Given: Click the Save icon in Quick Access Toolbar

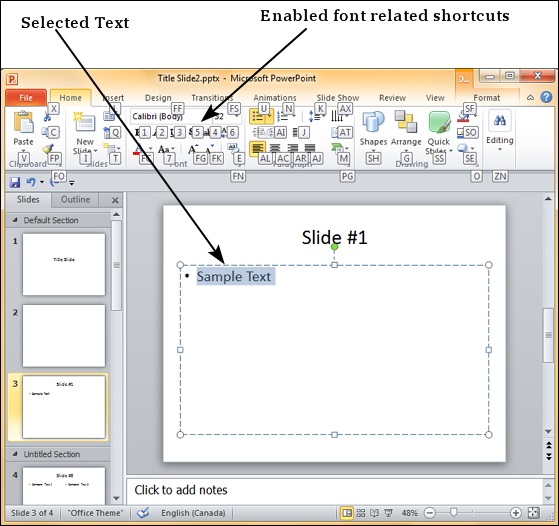Looking at the screenshot, I should pos(15,182).
